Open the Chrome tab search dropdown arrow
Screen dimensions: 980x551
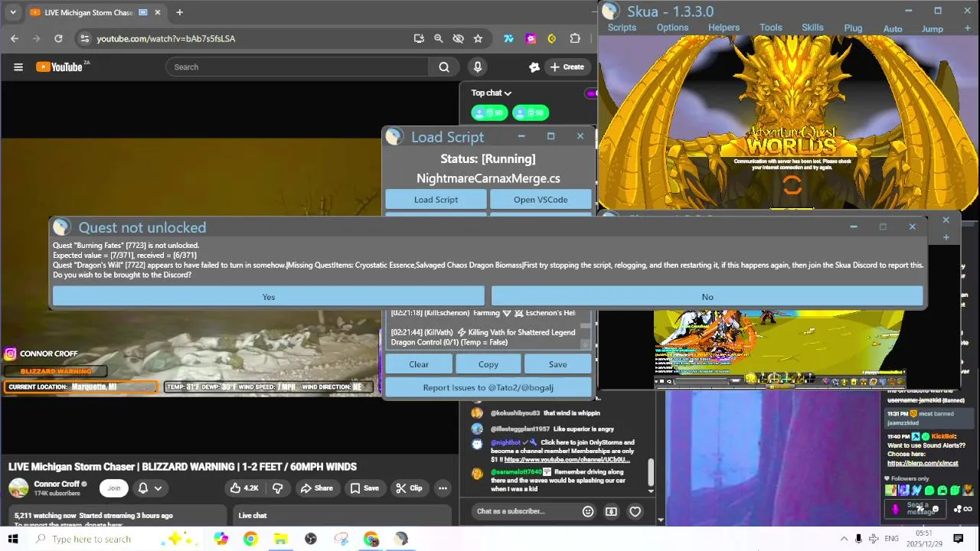click(12, 12)
